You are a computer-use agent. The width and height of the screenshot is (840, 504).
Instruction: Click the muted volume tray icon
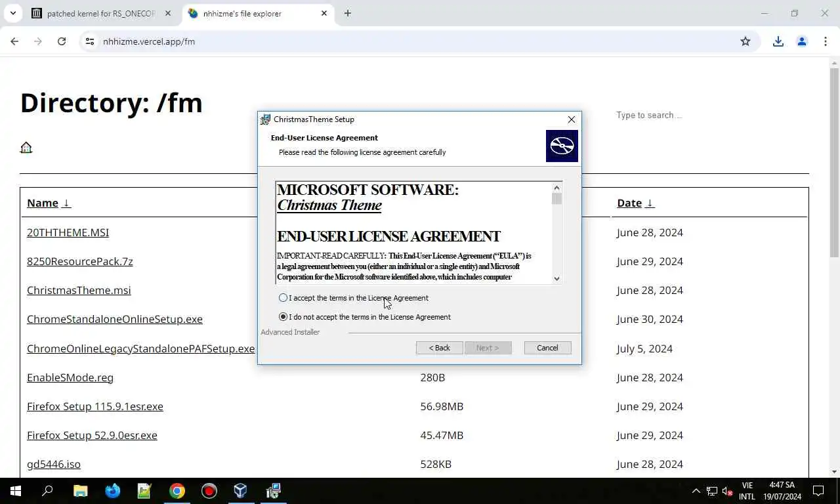pyautogui.click(x=727, y=491)
